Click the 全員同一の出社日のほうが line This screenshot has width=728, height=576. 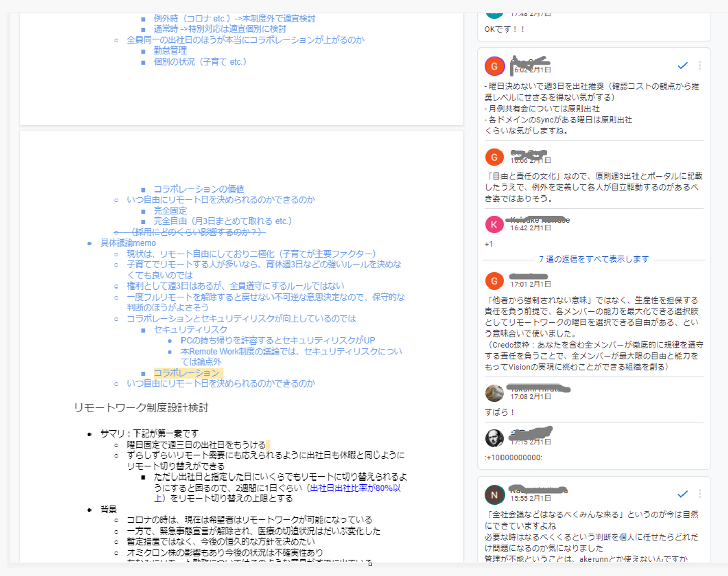click(245, 40)
